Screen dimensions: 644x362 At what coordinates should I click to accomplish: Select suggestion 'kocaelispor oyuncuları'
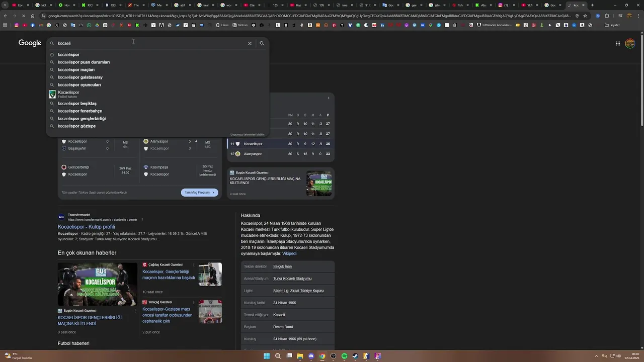(157, 85)
